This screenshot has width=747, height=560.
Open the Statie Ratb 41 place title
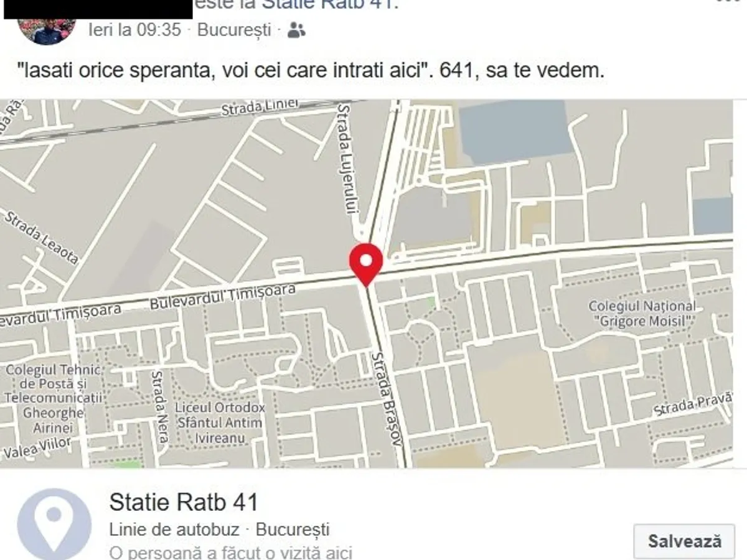(x=183, y=502)
